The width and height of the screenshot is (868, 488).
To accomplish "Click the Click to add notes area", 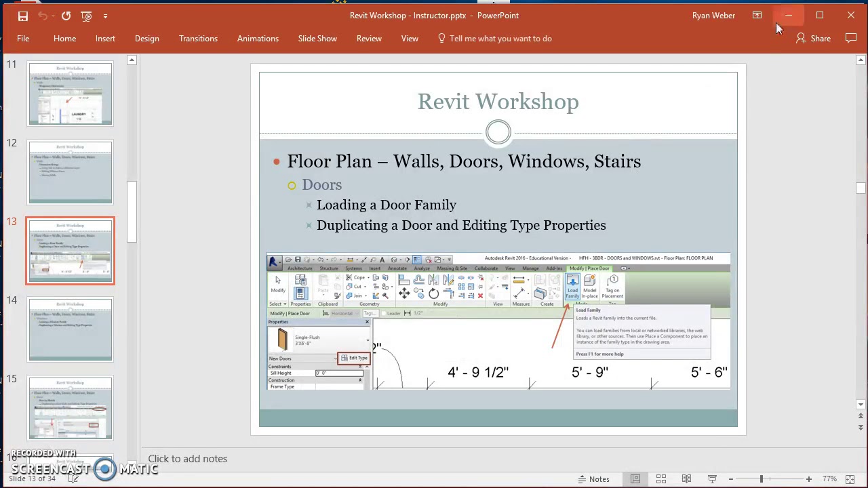I will point(188,459).
